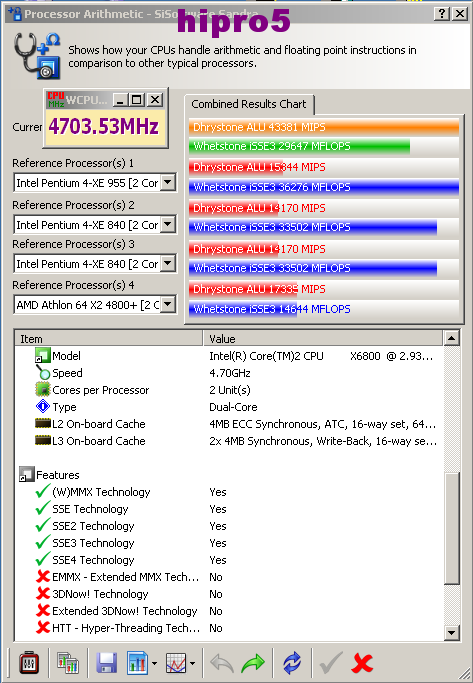Click the copy results toolbar icon
The width and height of the screenshot is (473, 683).
68,663
